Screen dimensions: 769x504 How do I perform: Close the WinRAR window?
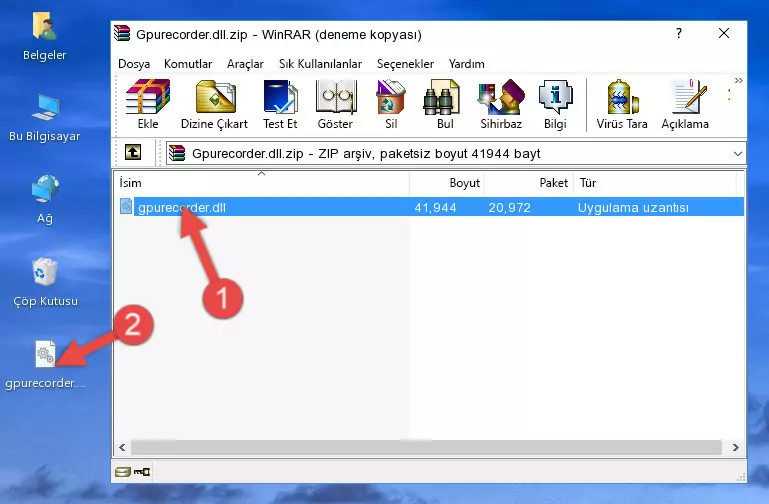[x=724, y=33]
